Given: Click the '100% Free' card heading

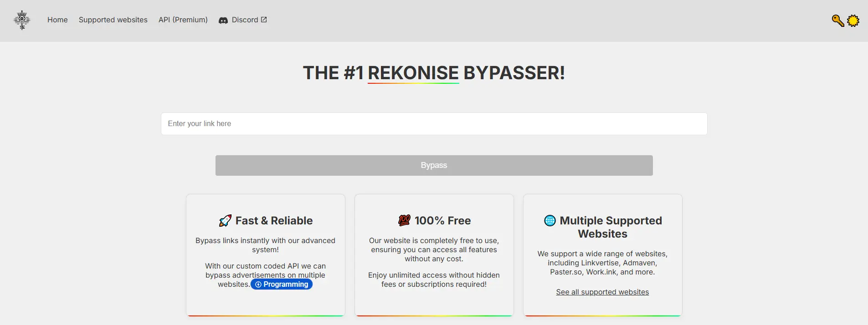Looking at the screenshot, I should coord(442,221).
